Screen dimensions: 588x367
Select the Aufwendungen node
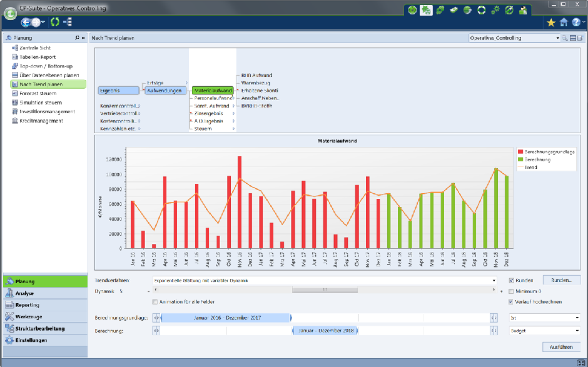165,91
